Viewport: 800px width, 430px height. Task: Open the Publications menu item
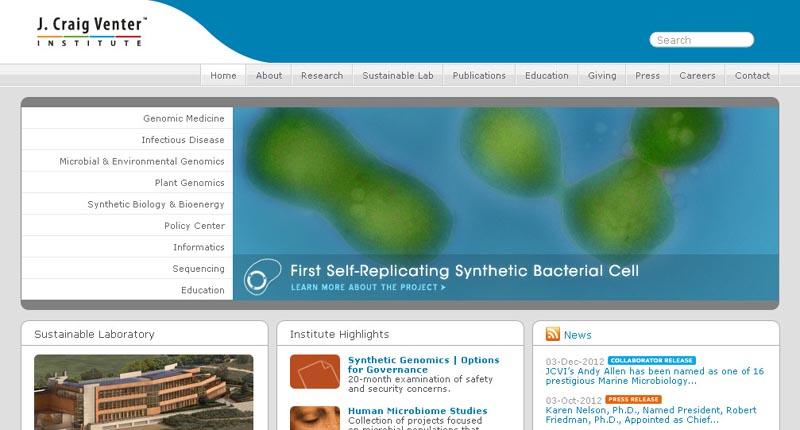click(x=479, y=75)
